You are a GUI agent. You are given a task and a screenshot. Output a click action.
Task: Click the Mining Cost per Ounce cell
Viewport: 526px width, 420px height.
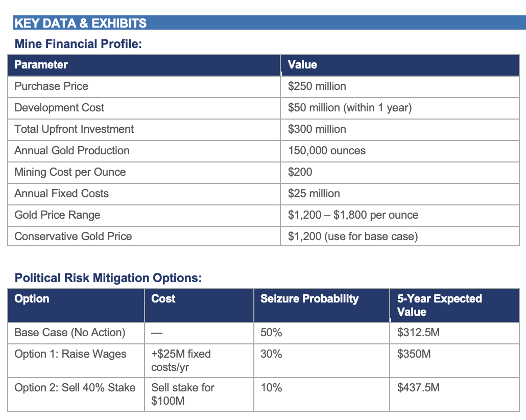pos(144,173)
